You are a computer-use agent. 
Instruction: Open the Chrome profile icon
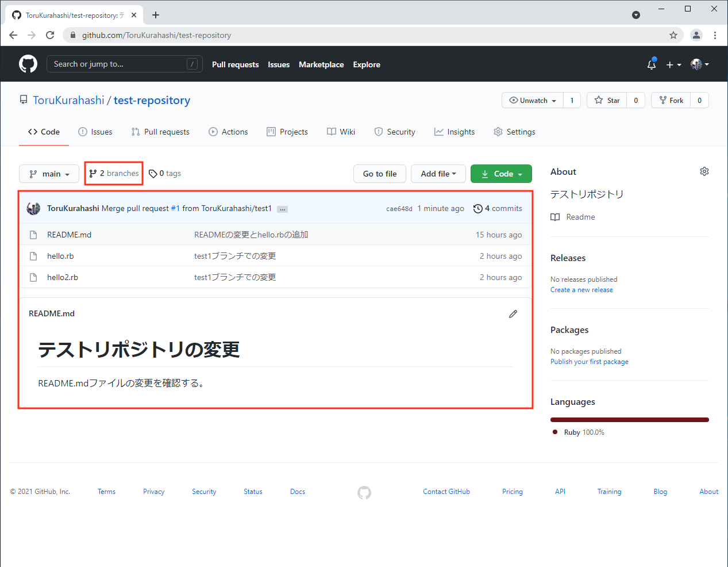696,35
